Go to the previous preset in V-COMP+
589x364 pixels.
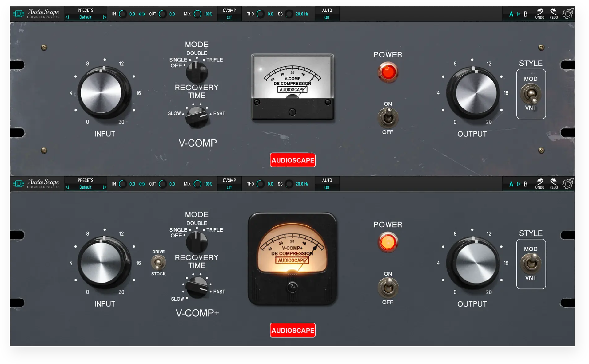pyautogui.click(x=67, y=187)
